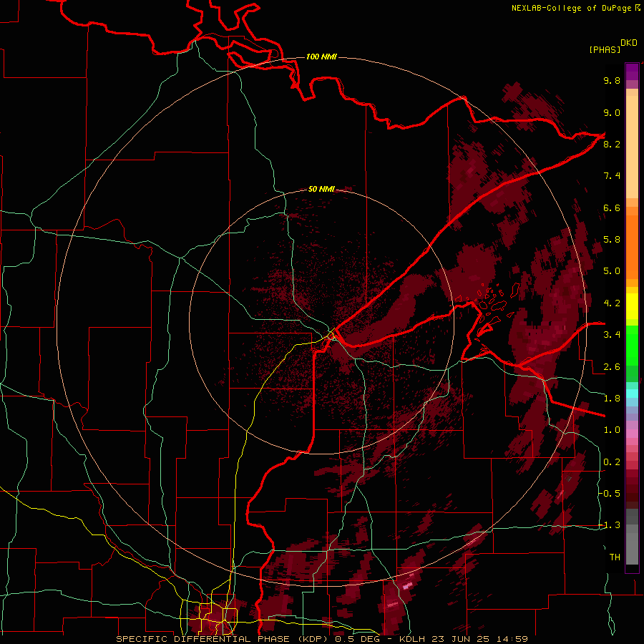Click the bright green segment of the color bar
The width and height of the screenshot is (644, 644).
pos(632,346)
